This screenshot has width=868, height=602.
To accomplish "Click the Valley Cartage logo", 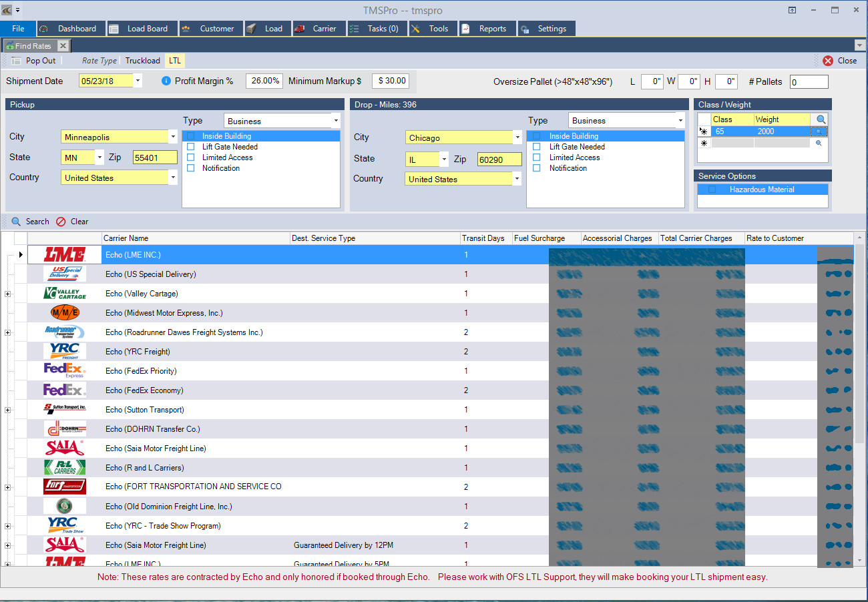I will pyautogui.click(x=65, y=294).
